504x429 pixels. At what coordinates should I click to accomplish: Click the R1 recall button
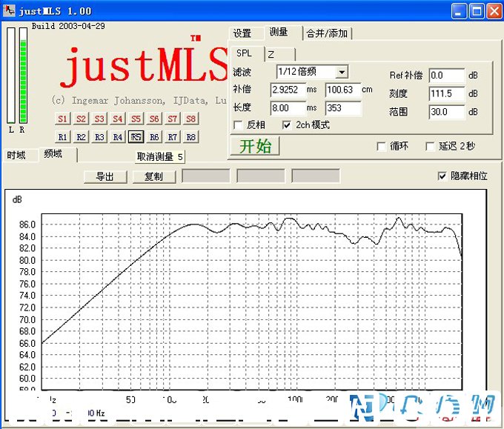click(62, 137)
